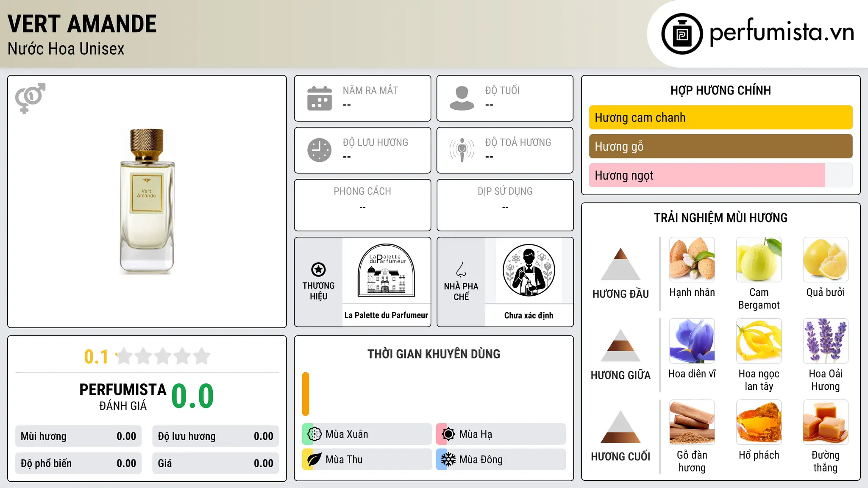
Task: Select the Hương cam chanh accord bar
Action: (x=721, y=117)
